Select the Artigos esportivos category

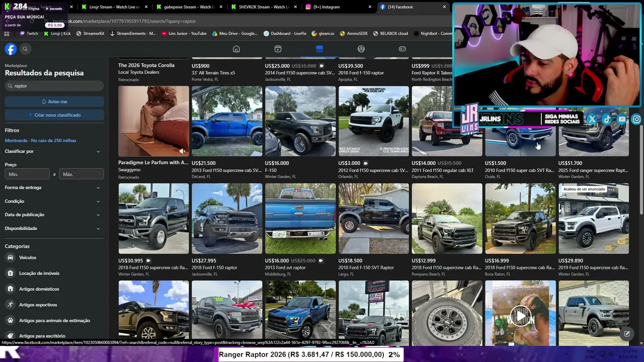(54, 305)
